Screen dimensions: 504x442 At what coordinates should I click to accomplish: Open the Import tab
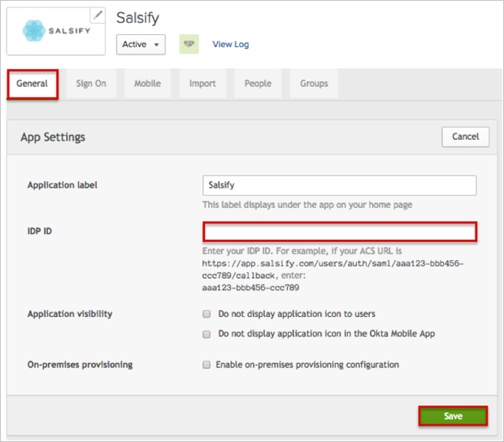click(202, 84)
